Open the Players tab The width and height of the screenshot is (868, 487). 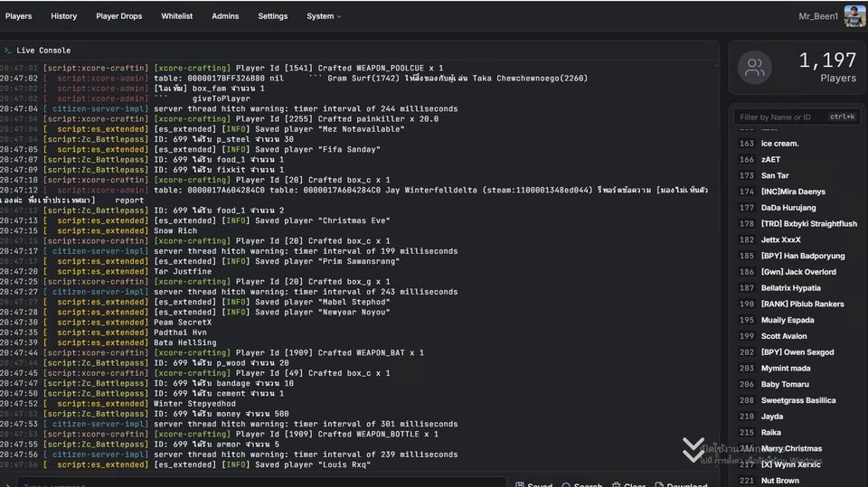tap(18, 16)
